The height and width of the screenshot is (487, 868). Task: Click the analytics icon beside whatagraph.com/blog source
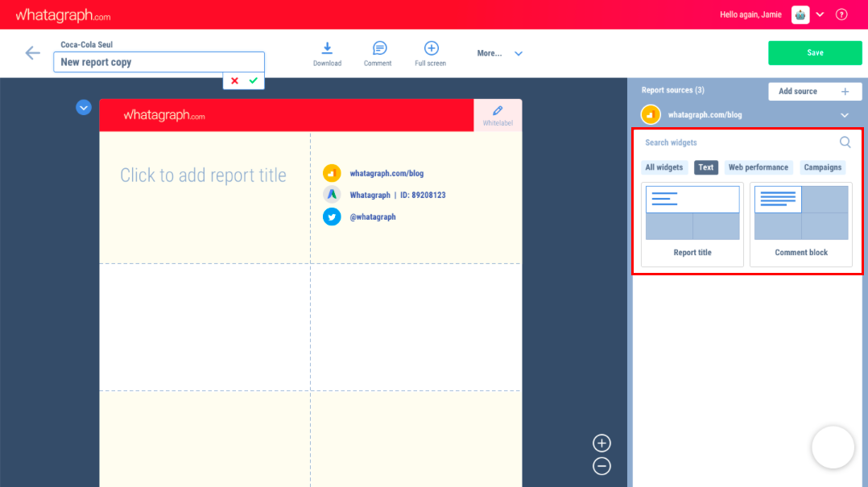click(651, 114)
